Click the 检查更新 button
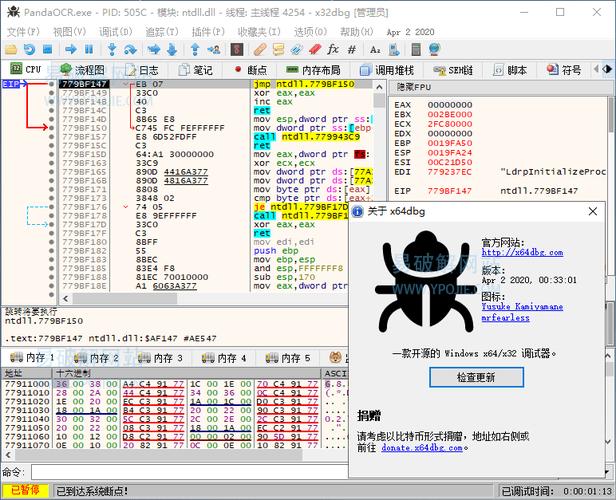 [x=475, y=377]
